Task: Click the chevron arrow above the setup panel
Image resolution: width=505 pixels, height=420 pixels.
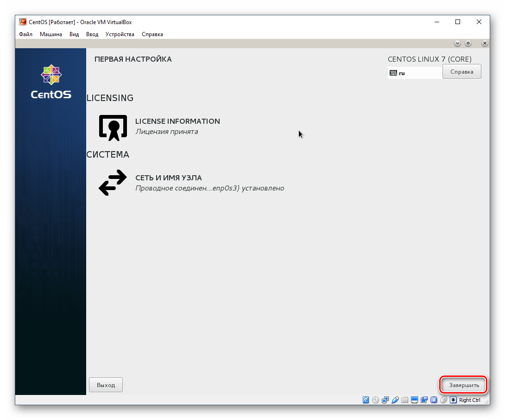Action: (x=457, y=43)
